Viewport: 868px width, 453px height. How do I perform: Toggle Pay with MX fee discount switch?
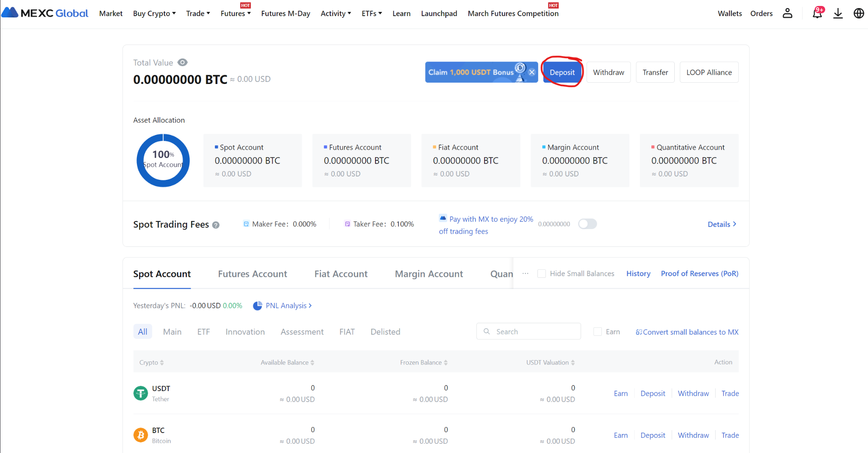click(x=587, y=224)
